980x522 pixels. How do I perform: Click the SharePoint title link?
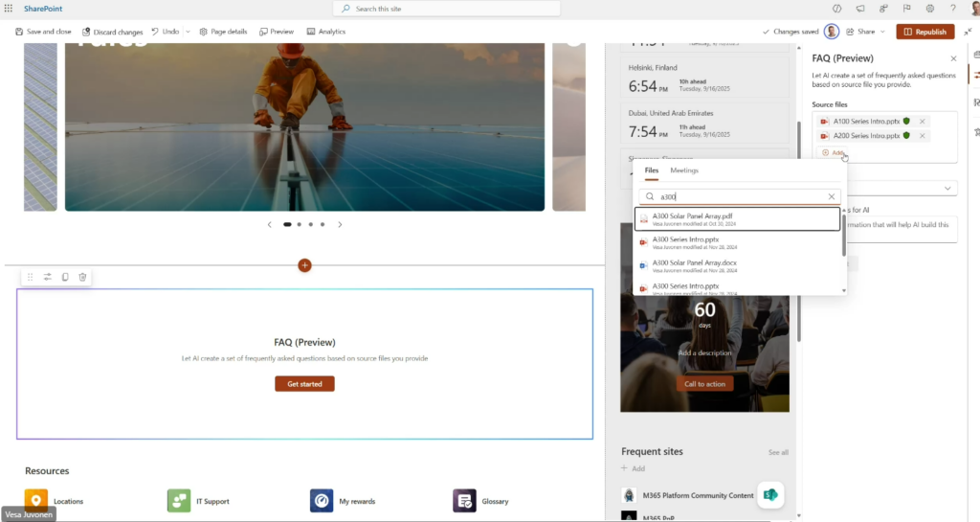(x=43, y=9)
